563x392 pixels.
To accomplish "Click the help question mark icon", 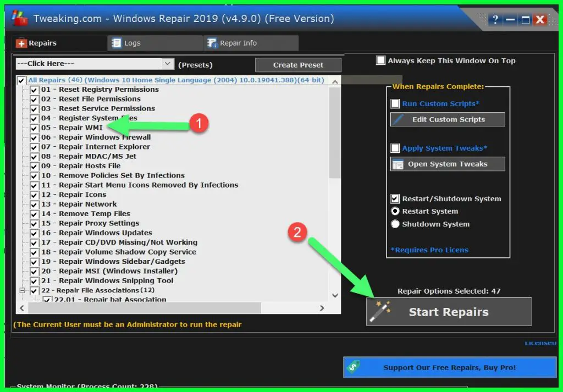I will [495, 20].
